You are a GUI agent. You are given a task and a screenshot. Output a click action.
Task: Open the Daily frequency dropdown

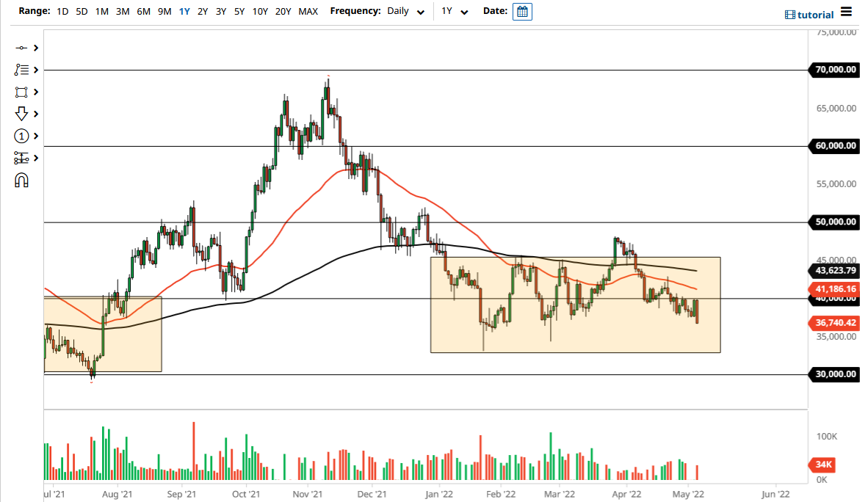pyautogui.click(x=406, y=12)
